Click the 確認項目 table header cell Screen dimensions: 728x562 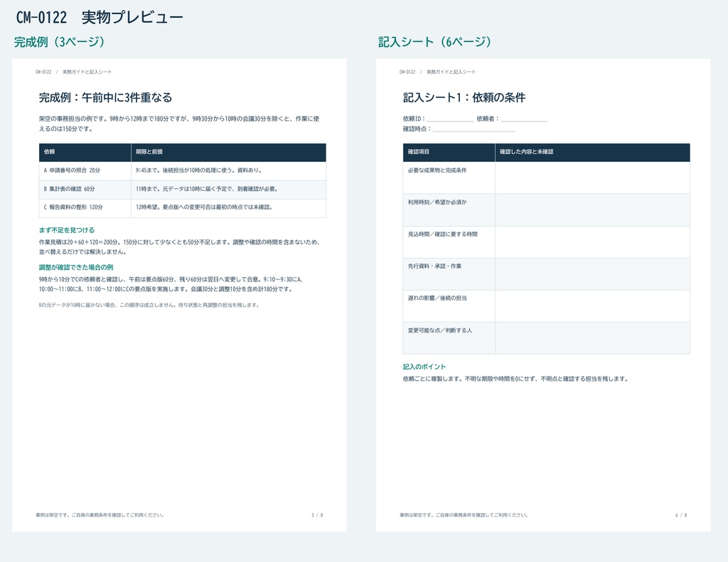click(x=449, y=152)
